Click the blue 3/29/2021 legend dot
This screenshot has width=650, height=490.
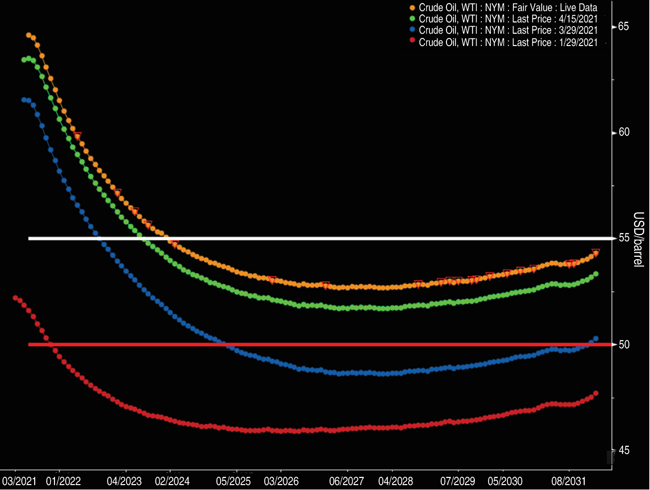(x=411, y=31)
